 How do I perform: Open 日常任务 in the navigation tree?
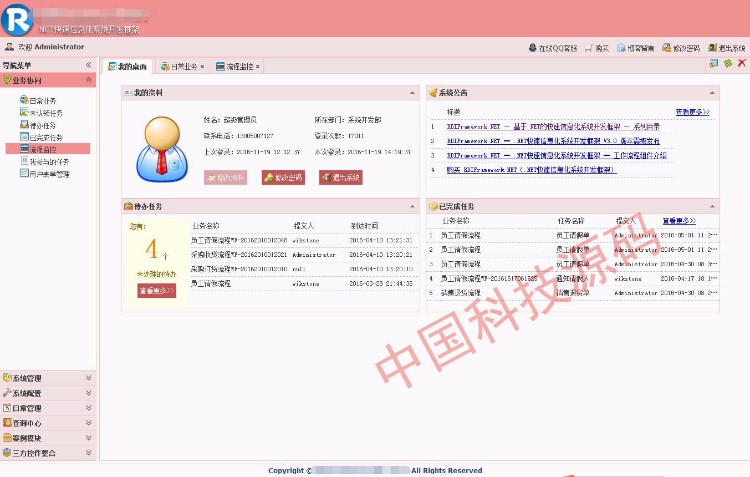coord(43,101)
